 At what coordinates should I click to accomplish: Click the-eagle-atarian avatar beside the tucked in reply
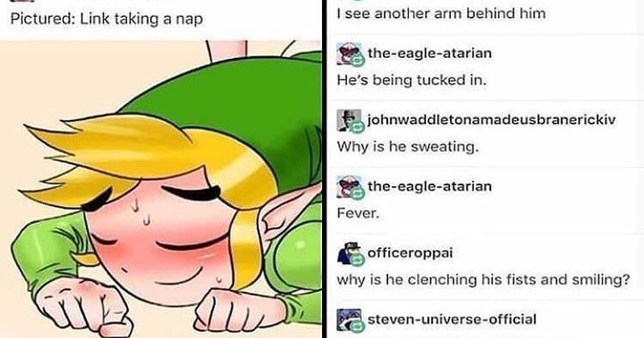click(349, 54)
